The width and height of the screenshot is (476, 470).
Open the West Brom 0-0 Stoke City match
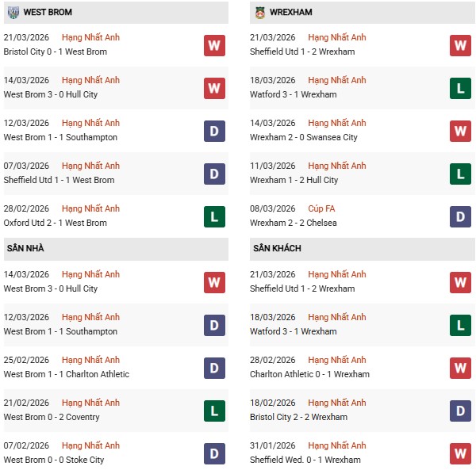tap(54, 460)
